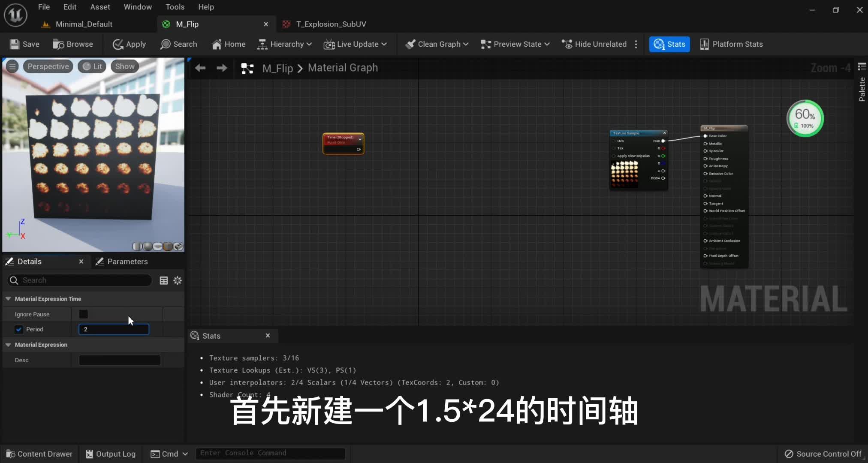
Task: Click the blue B output pin swatch
Action: point(663,163)
